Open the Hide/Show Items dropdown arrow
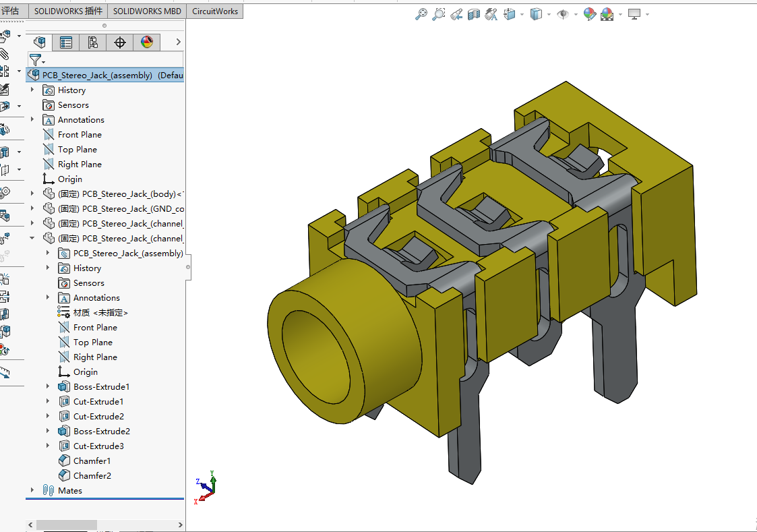757x532 pixels. coord(576,14)
